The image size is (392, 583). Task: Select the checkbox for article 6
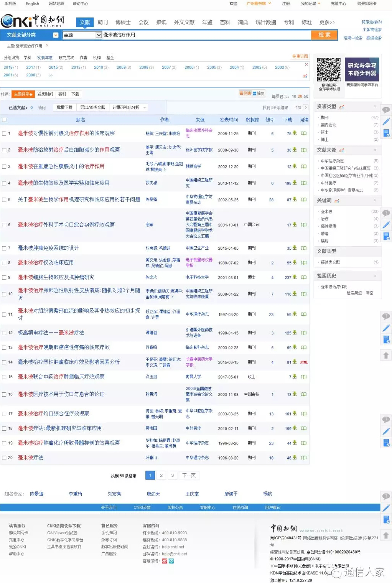click(4, 225)
